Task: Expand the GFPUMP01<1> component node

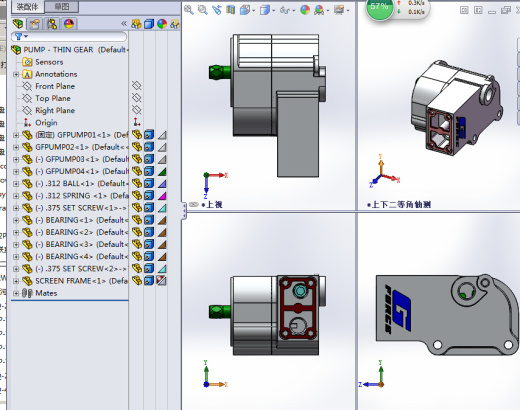Action: point(16,135)
